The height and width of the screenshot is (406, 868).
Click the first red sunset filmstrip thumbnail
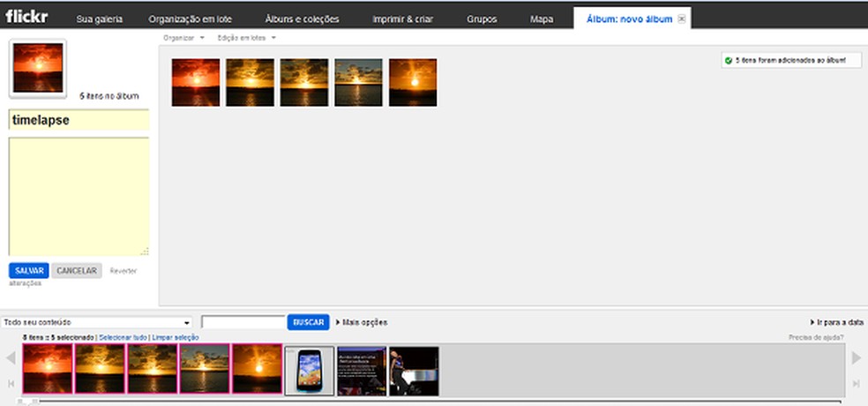[48, 369]
